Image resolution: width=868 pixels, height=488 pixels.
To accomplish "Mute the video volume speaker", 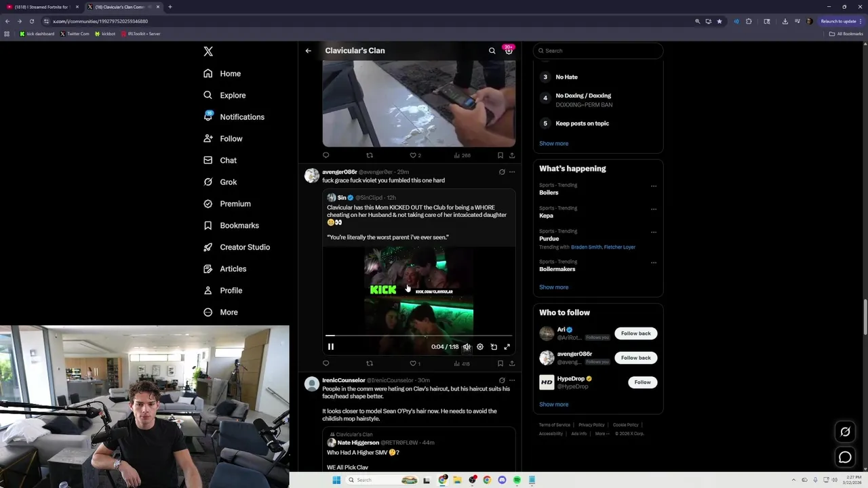I will [x=467, y=346].
